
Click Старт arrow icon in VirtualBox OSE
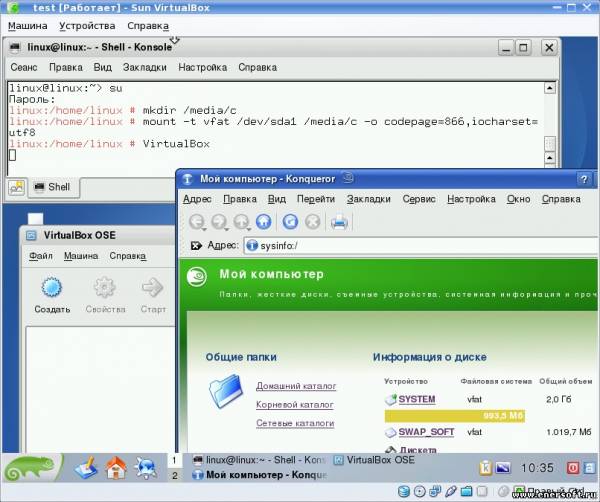tap(153, 288)
